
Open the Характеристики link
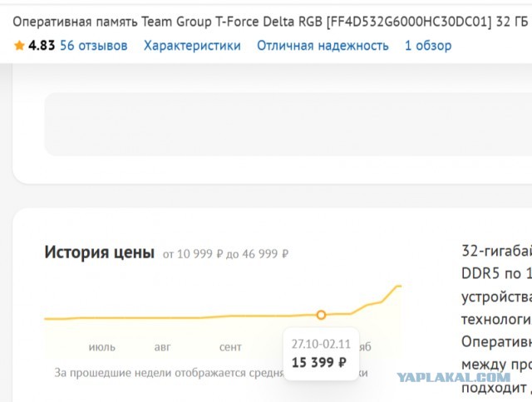[x=192, y=46]
